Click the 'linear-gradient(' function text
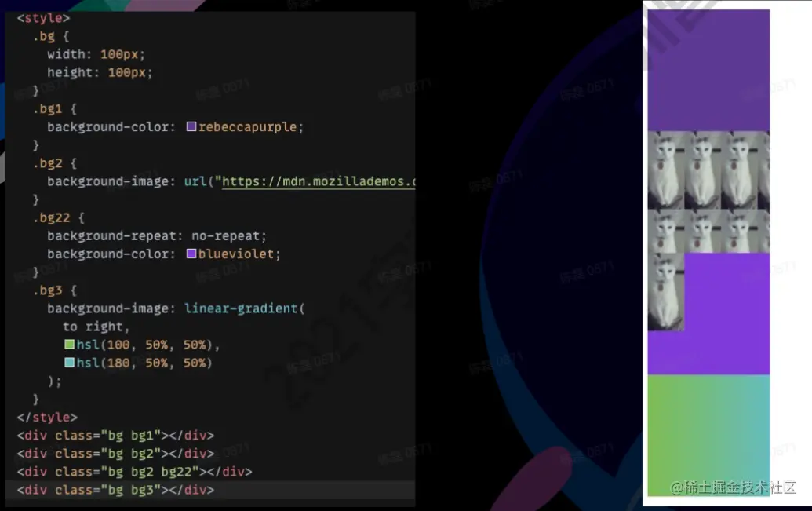Image resolution: width=812 pixels, height=511 pixels. click(245, 308)
